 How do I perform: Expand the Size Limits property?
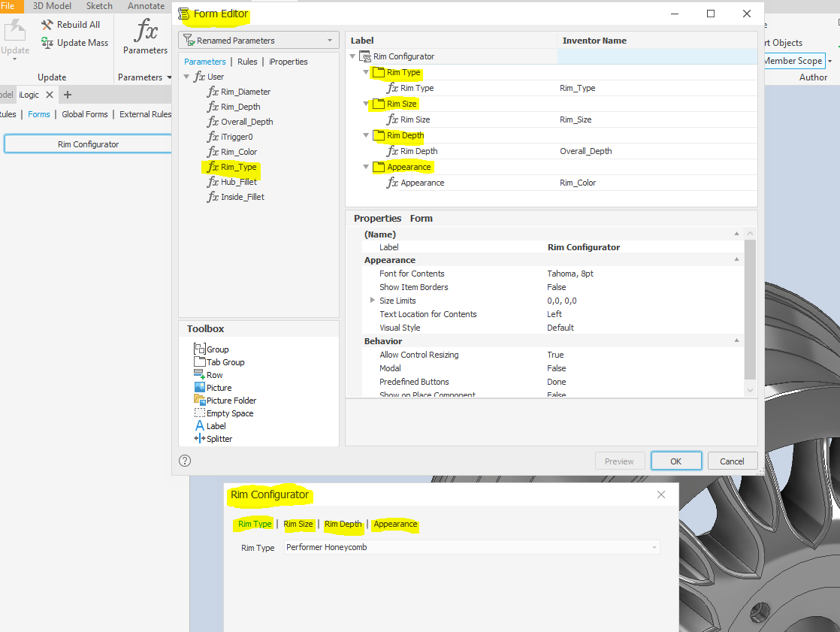tap(373, 300)
